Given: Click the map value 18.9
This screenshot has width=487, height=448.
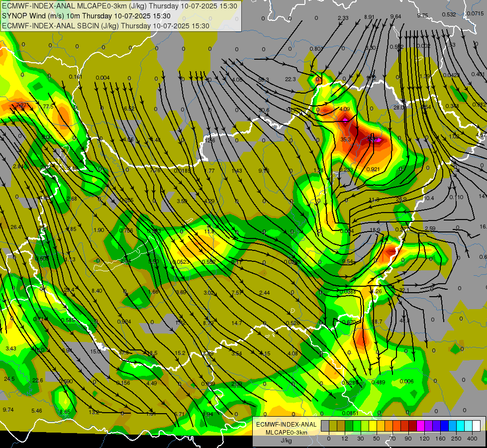Looking at the screenshot, I should point(375,230).
